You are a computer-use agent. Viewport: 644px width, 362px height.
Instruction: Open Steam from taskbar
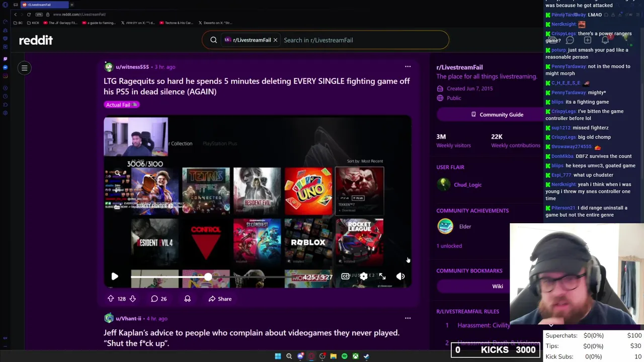click(x=366, y=356)
